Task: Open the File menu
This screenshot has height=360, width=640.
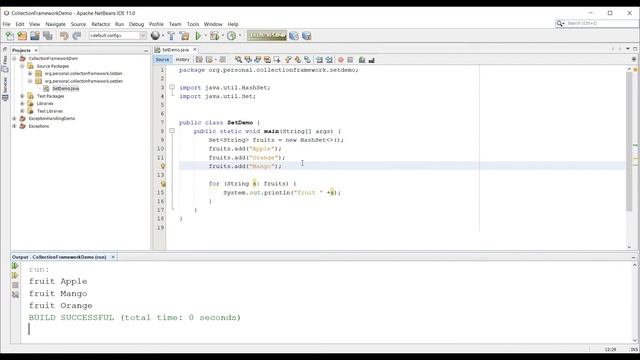Action: pyautogui.click(x=7, y=24)
